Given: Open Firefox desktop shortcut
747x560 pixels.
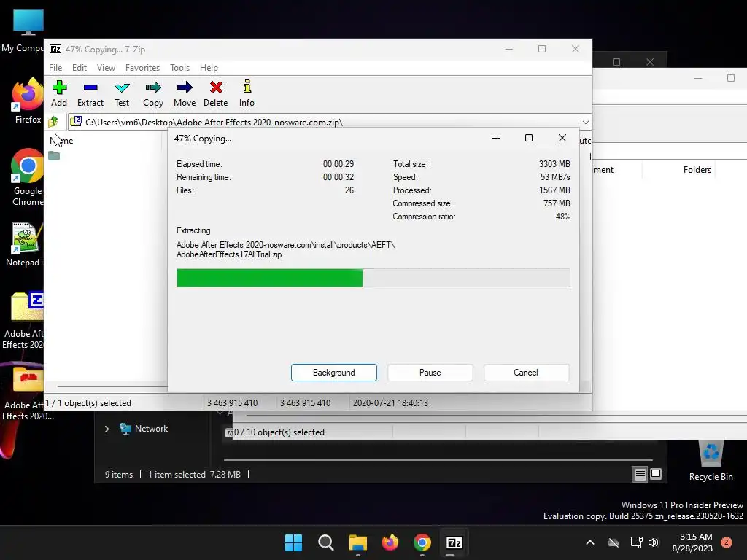Looking at the screenshot, I should point(27,101).
